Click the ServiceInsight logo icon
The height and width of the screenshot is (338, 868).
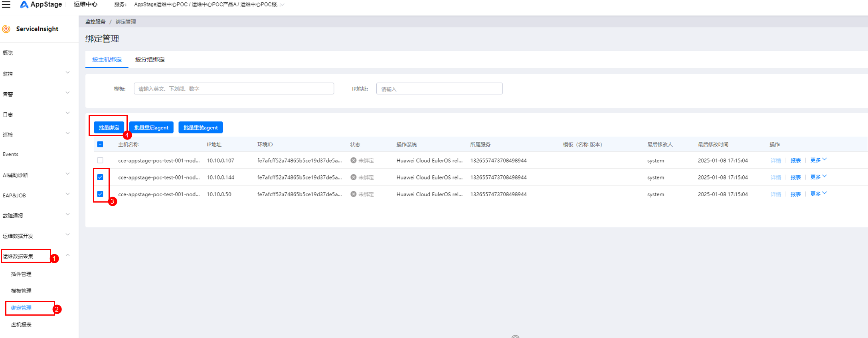tap(6, 29)
